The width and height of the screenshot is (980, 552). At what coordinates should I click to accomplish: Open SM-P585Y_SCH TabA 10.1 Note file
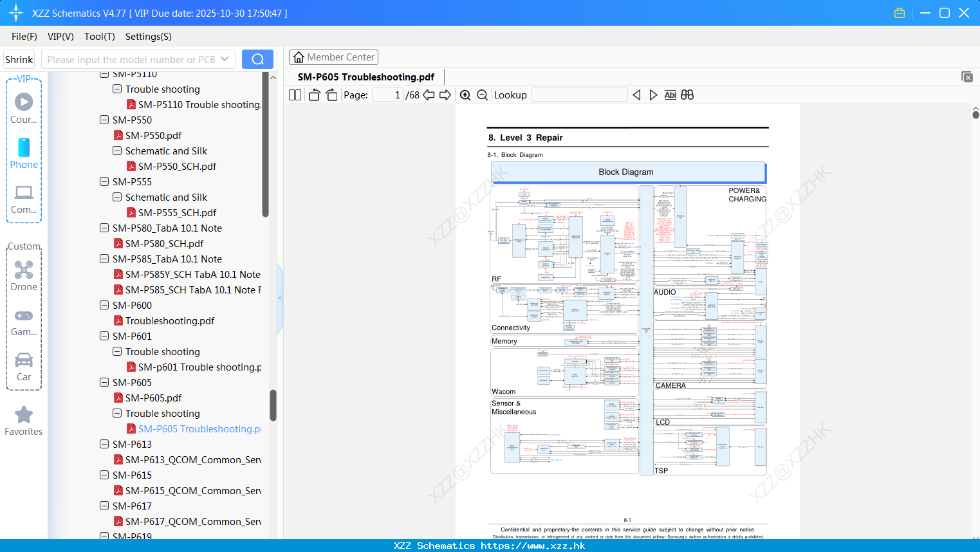(x=193, y=274)
